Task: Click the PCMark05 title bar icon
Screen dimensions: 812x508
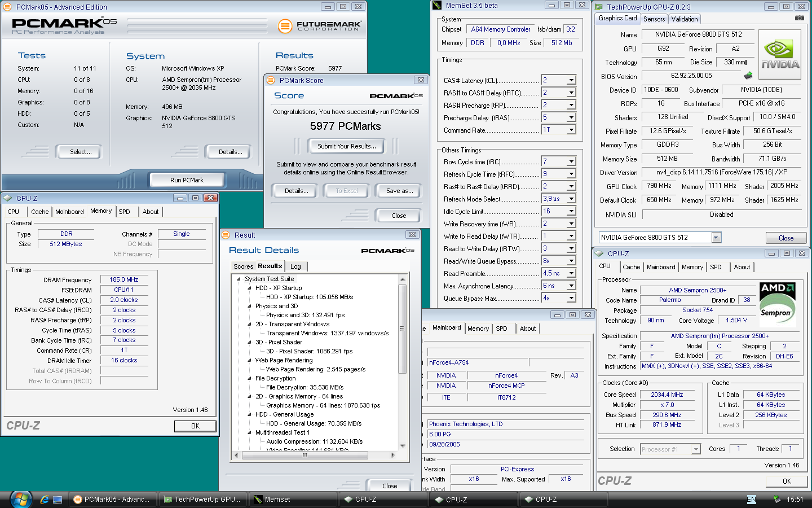Action: pos(8,7)
